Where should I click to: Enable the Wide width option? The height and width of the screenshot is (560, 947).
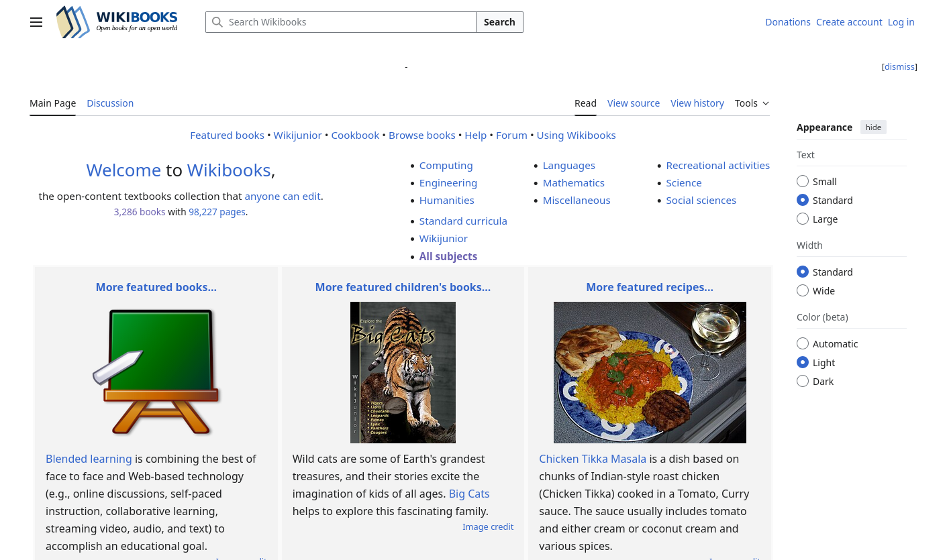coord(803,291)
